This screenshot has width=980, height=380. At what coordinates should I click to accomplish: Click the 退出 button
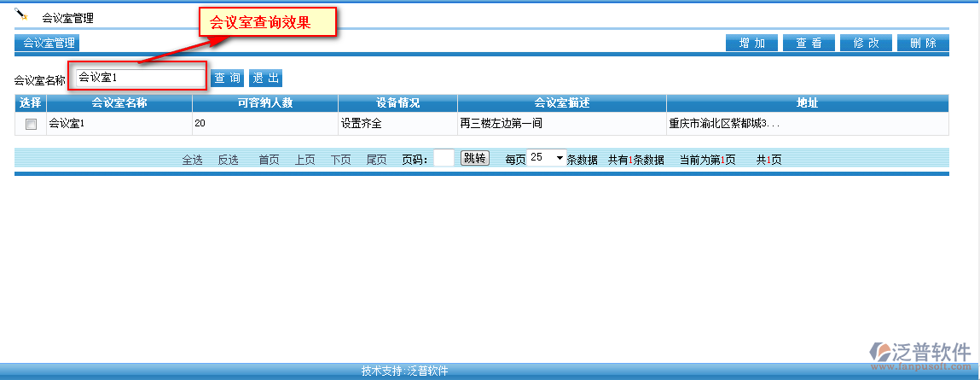point(265,79)
